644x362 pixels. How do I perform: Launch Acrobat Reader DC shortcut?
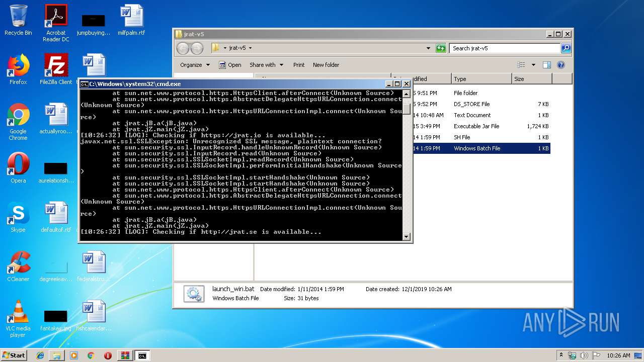tap(56, 23)
